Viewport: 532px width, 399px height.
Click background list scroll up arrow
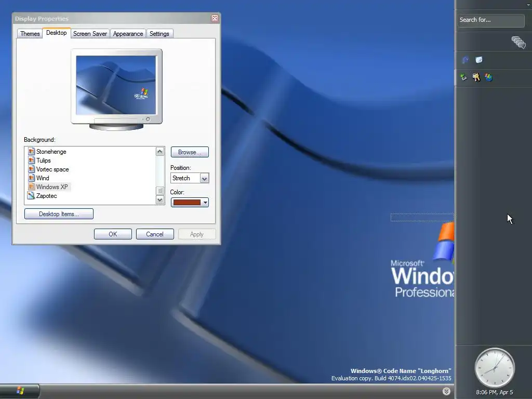[x=160, y=152]
